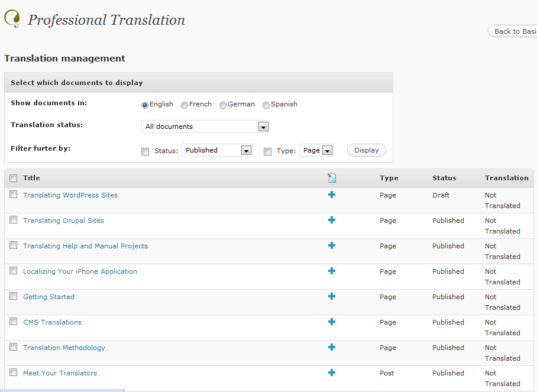Check the box for Translating WordPress Sites
The width and height of the screenshot is (537, 392).
14,195
